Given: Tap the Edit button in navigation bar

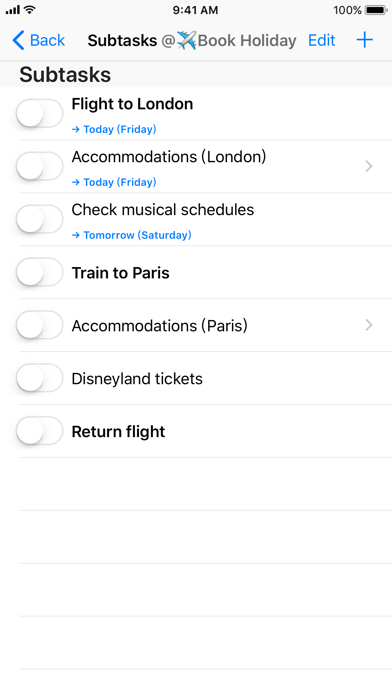Looking at the screenshot, I should pos(321,40).
